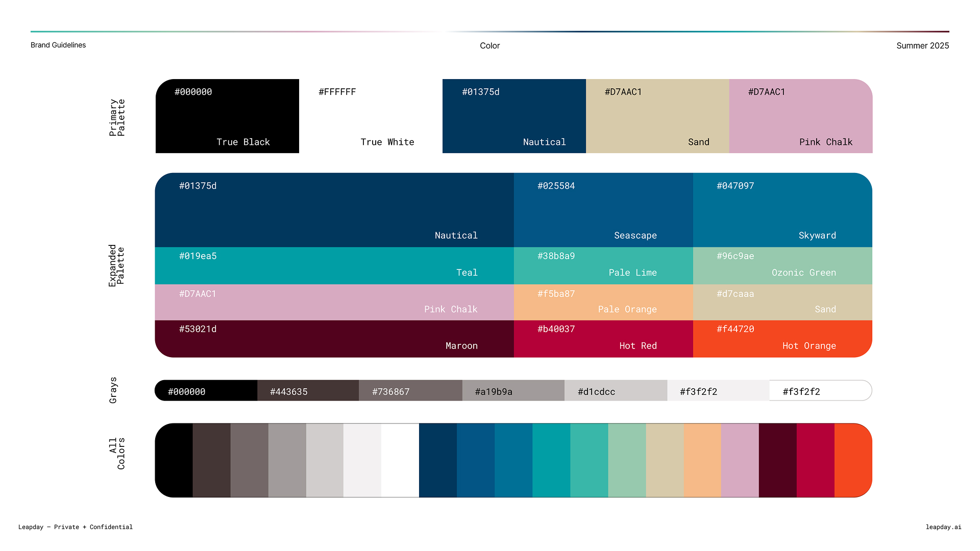Select the #a19b9a gray swatch
The image size is (980, 551).
[x=513, y=391]
